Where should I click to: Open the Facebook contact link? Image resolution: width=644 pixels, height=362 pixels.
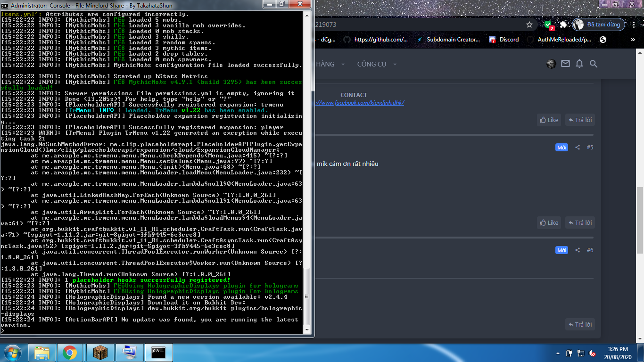coord(361,103)
